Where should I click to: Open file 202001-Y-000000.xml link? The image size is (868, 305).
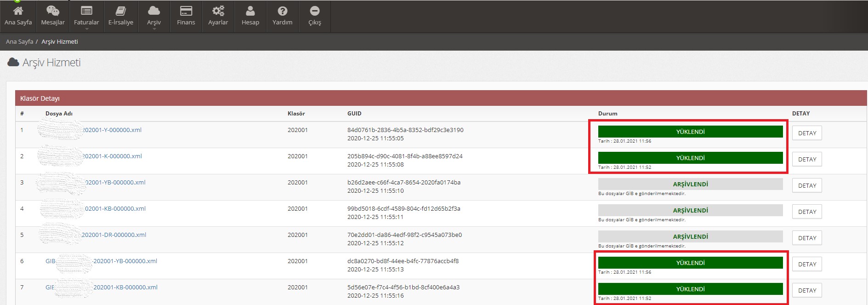coord(112,130)
